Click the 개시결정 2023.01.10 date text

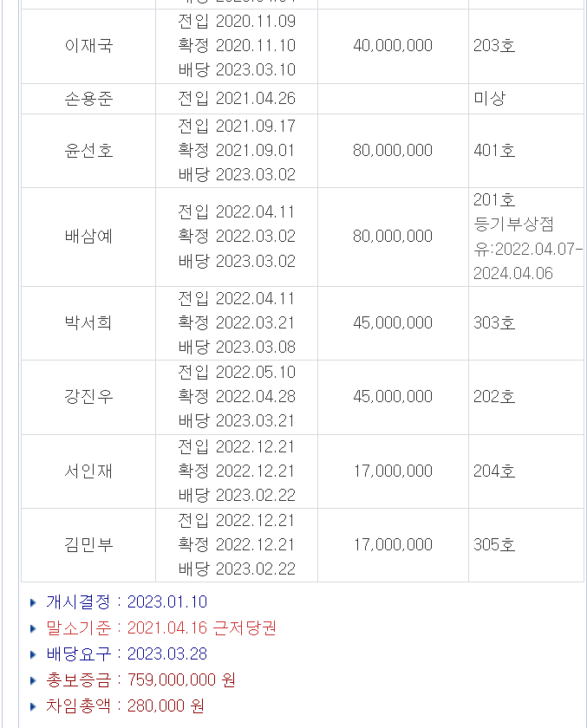click(166, 602)
